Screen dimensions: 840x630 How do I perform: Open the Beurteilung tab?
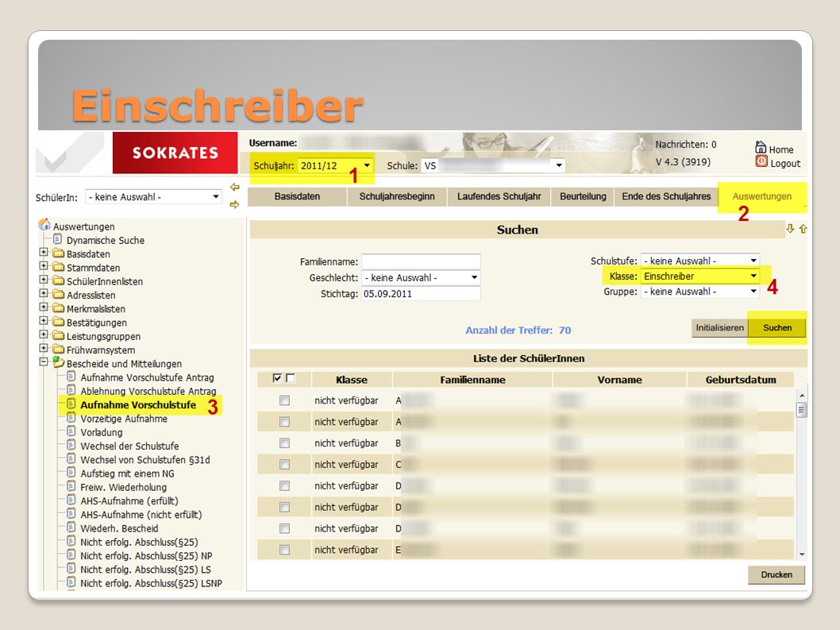click(x=583, y=196)
